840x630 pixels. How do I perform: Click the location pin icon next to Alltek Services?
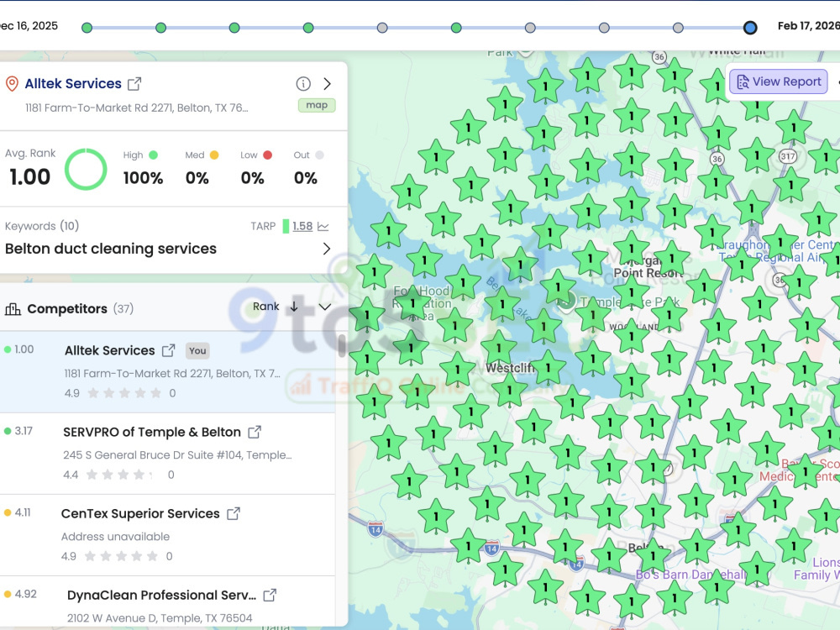click(x=12, y=84)
